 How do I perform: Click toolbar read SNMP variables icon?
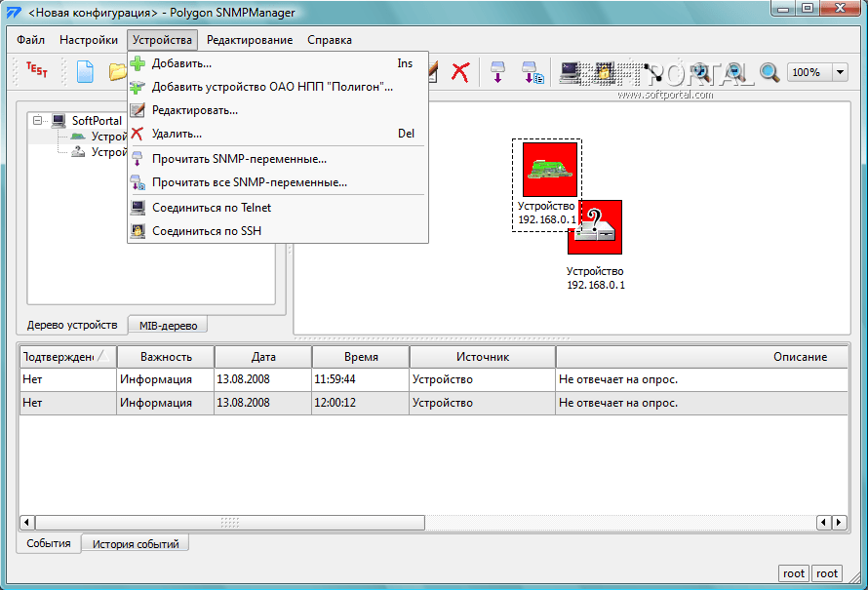[497, 72]
